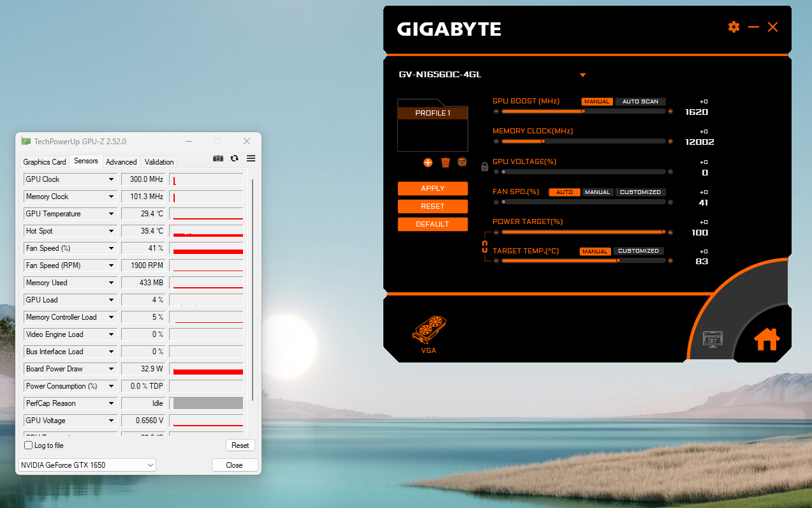The width and height of the screenshot is (812, 508).
Task: Click GPU-Z sensors vertical scrollbar
Action: (x=253, y=290)
